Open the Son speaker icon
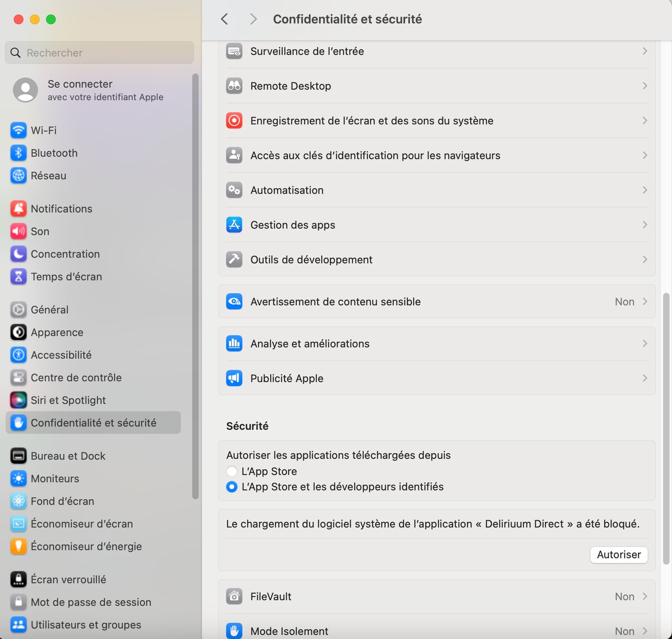The height and width of the screenshot is (639, 672). 18,231
